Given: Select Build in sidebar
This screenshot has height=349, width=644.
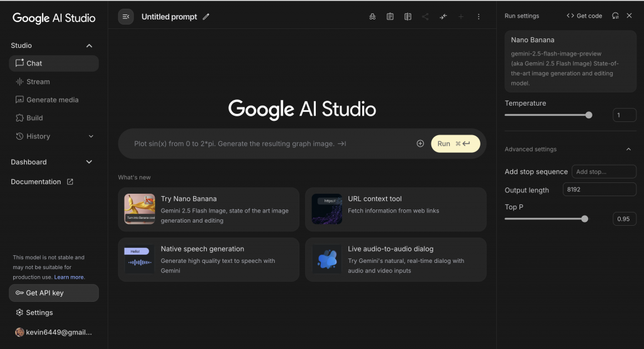Looking at the screenshot, I should click(x=54, y=118).
